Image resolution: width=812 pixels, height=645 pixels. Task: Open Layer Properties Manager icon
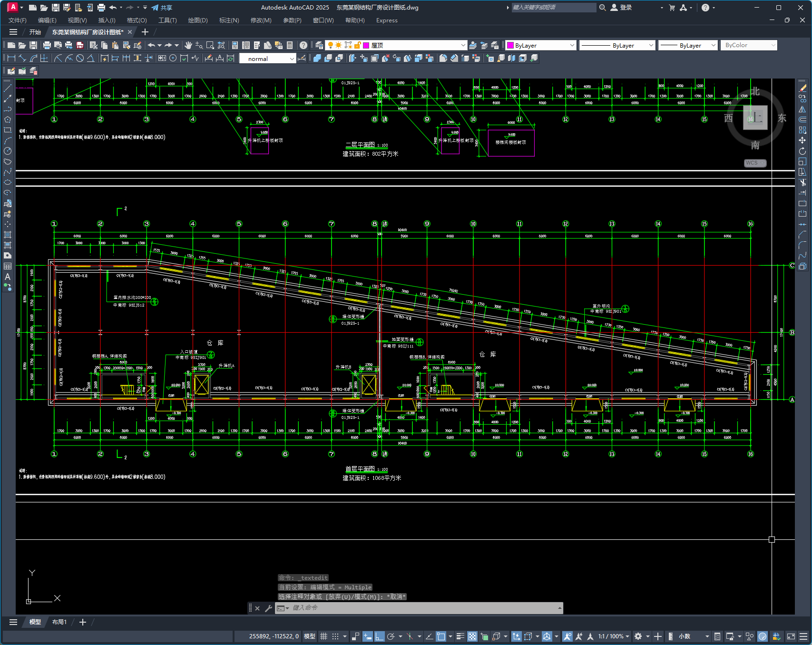pyautogui.click(x=319, y=45)
